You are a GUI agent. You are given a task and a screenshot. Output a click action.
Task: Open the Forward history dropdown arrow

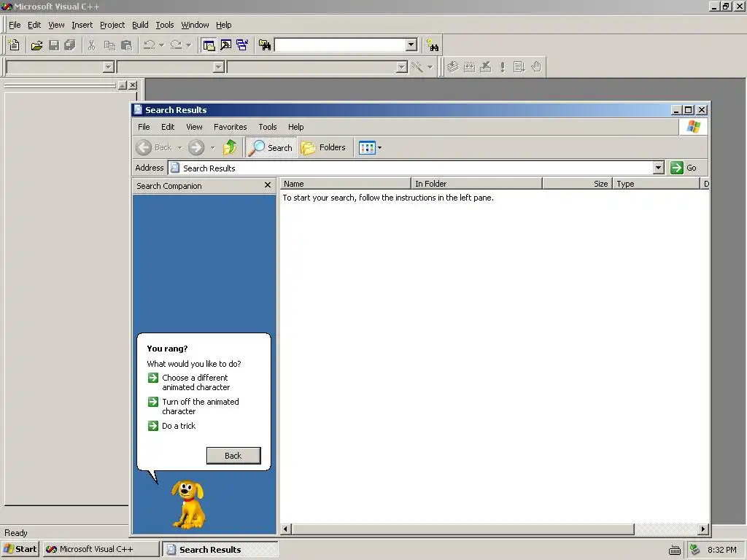pyautogui.click(x=212, y=148)
